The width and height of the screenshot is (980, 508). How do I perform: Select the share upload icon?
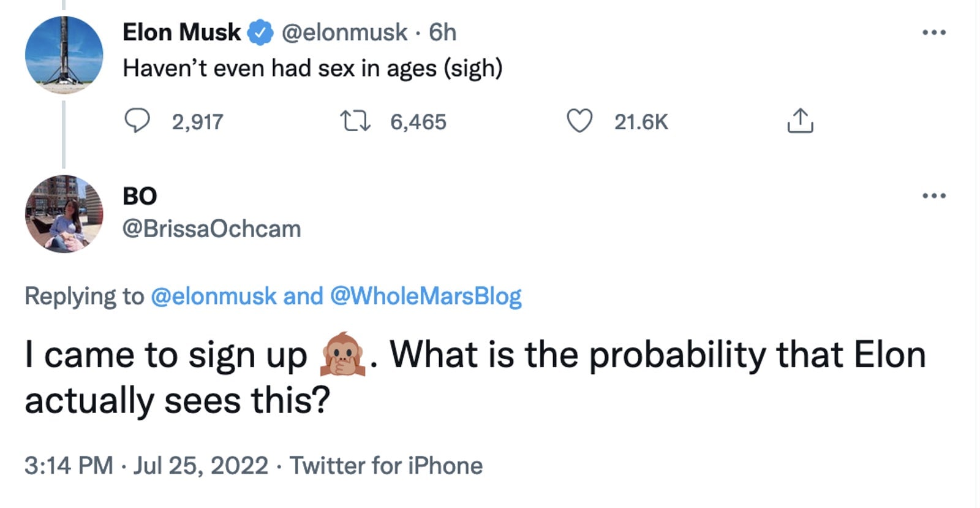(800, 121)
